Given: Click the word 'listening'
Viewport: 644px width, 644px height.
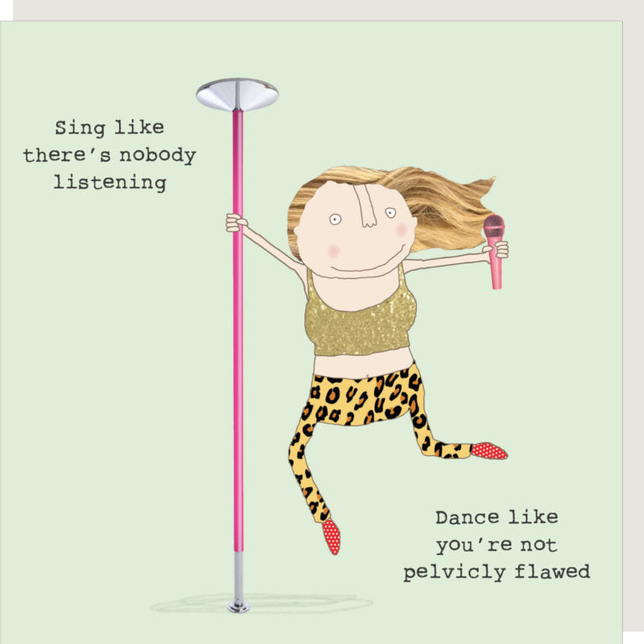Looking at the screenshot, I should (x=110, y=183).
